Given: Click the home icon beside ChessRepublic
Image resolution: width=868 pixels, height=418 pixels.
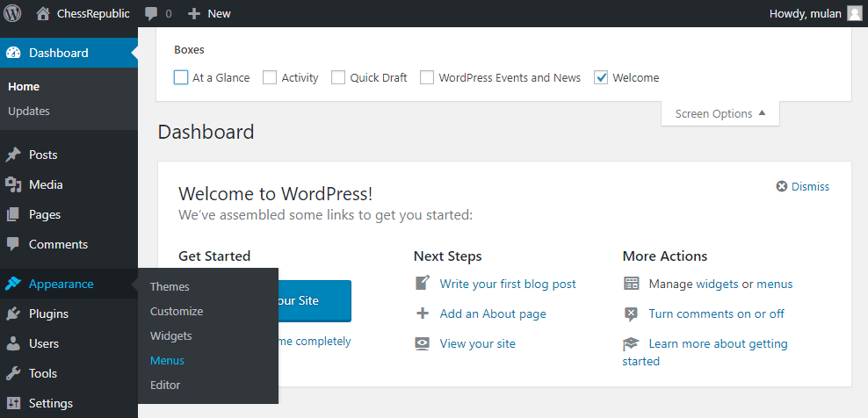Looking at the screenshot, I should click(43, 14).
